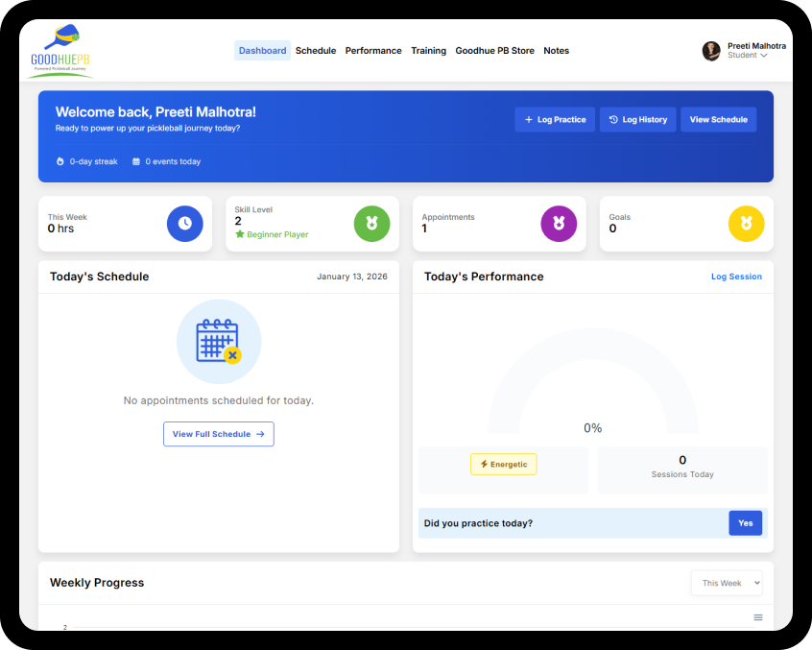
Task: Open Log History
Action: click(638, 120)
